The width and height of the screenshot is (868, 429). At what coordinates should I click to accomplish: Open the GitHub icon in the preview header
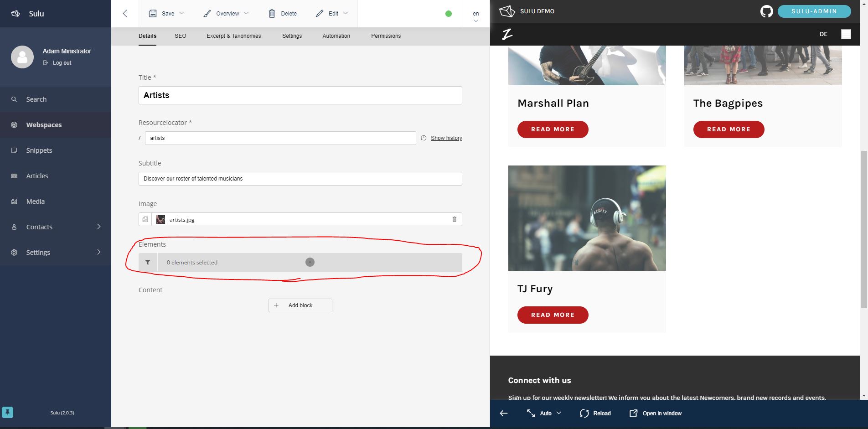point(767,11)
